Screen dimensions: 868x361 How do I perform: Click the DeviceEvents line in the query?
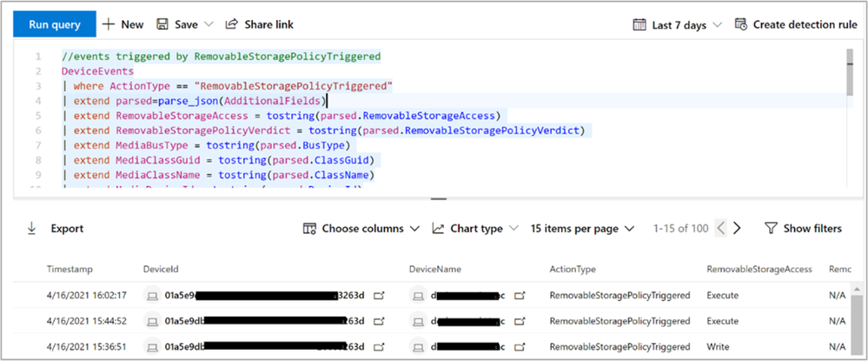tap(97, 71)
